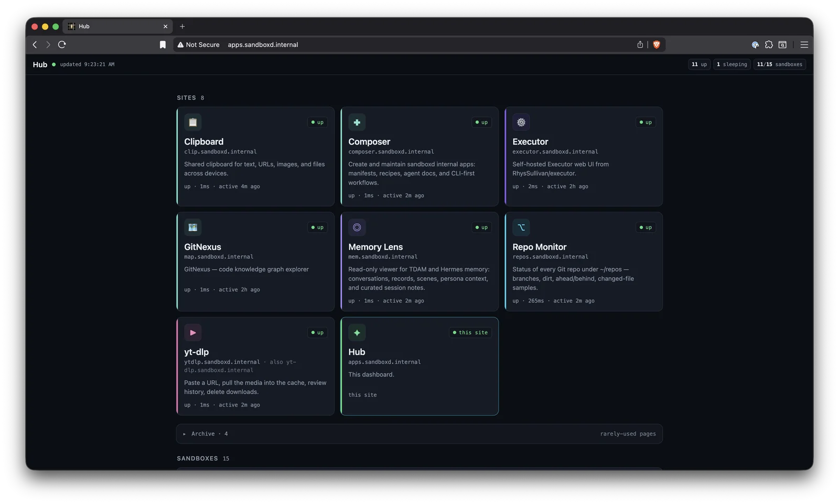Click the 'up' badge on Composer card
839x504 pixels.
point(481,122)
